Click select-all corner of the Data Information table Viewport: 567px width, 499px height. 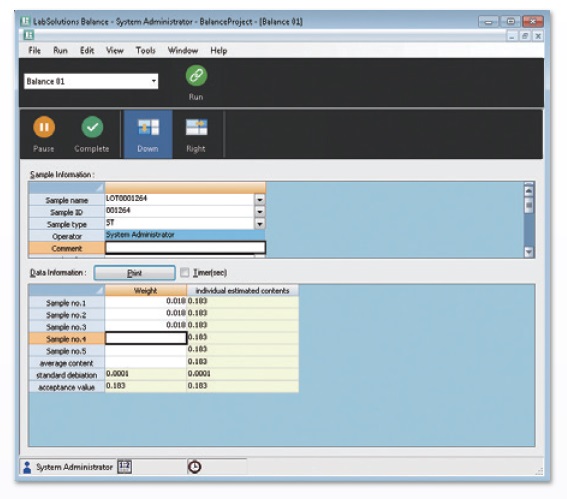click(x=67, y=290)
